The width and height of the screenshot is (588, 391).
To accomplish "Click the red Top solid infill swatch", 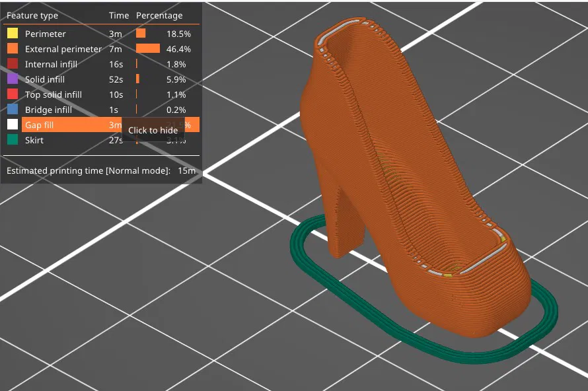I will coord(13,94).
